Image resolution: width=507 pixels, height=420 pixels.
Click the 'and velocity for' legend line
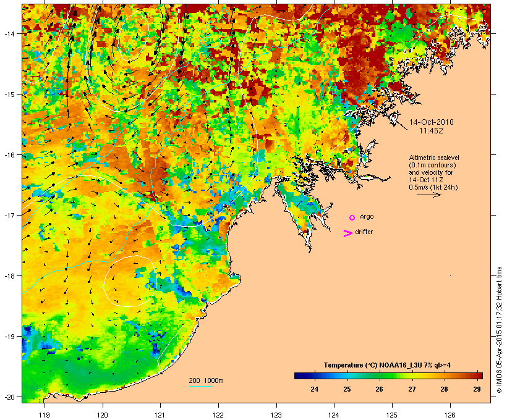point(431,172)
